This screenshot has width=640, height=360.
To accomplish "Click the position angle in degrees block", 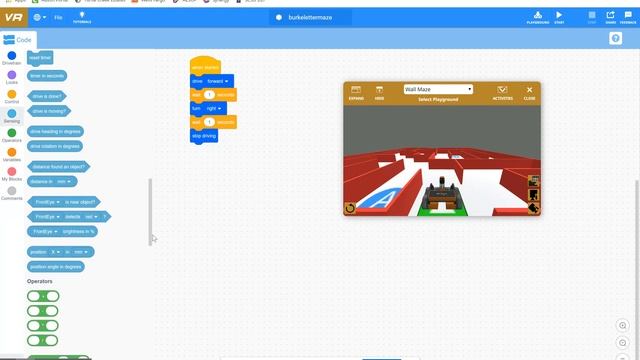I will [x=56, y=267].
